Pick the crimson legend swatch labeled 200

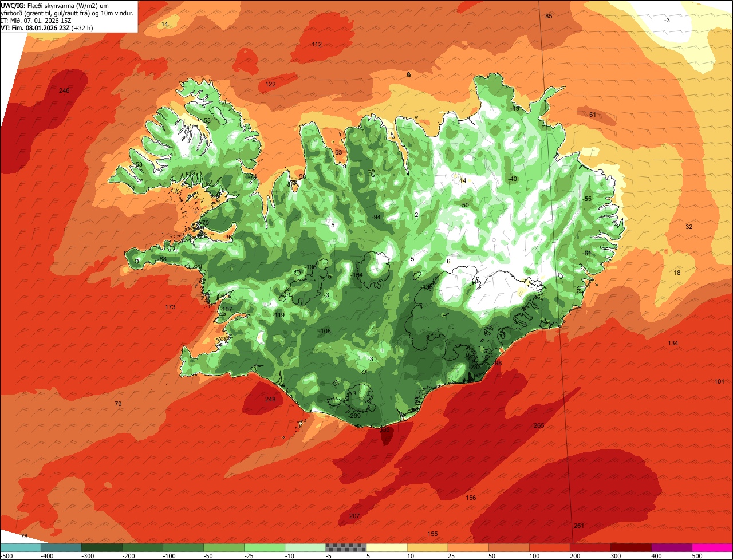point(590,548)
